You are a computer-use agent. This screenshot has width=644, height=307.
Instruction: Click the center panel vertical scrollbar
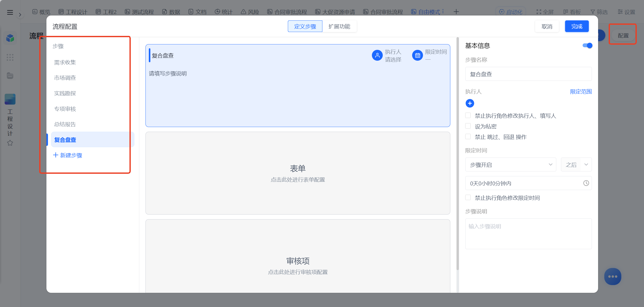(458, 154)
